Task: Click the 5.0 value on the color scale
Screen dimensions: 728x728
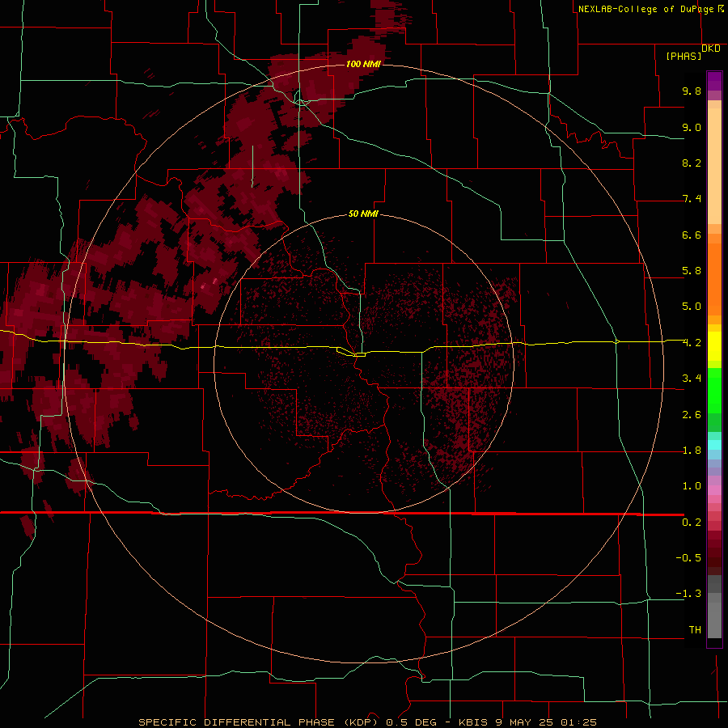Action: click(x=692, y=307)
